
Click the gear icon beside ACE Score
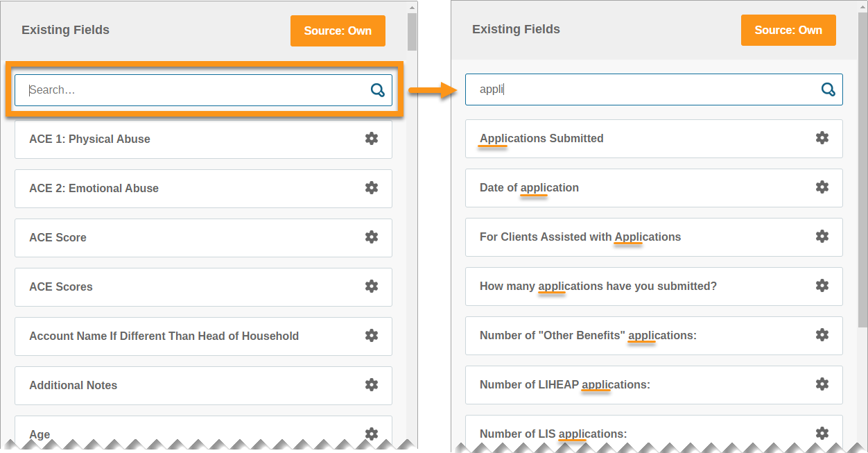click(372, 237)
